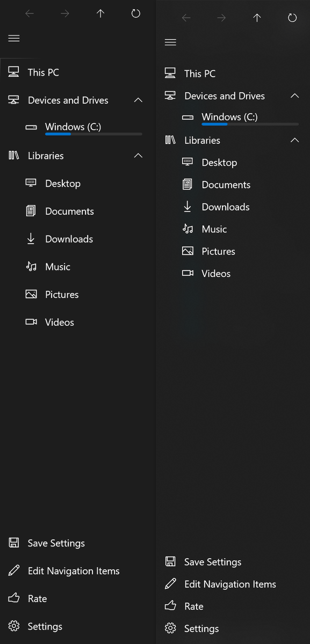Collapse Libraries chevron in the right panel

coord(294,140)
